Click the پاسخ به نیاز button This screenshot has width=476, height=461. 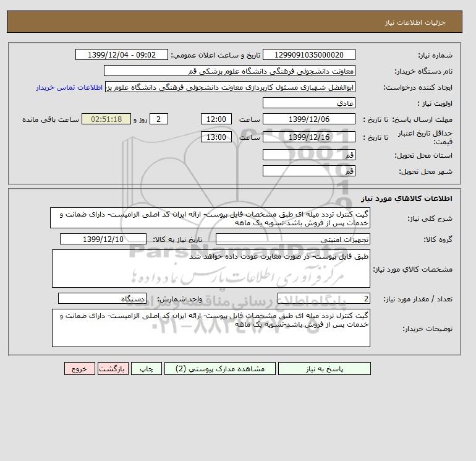(324, 369)
